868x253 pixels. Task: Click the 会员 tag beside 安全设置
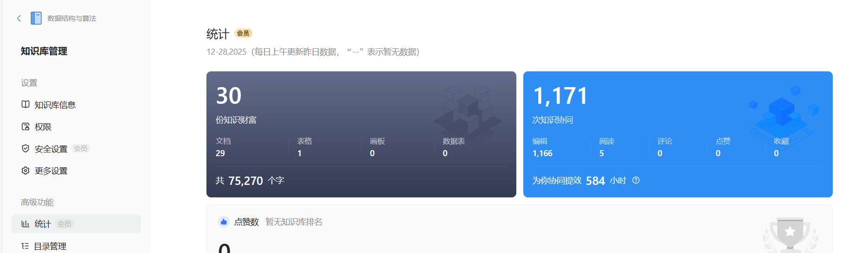click(x=81, y=149)
